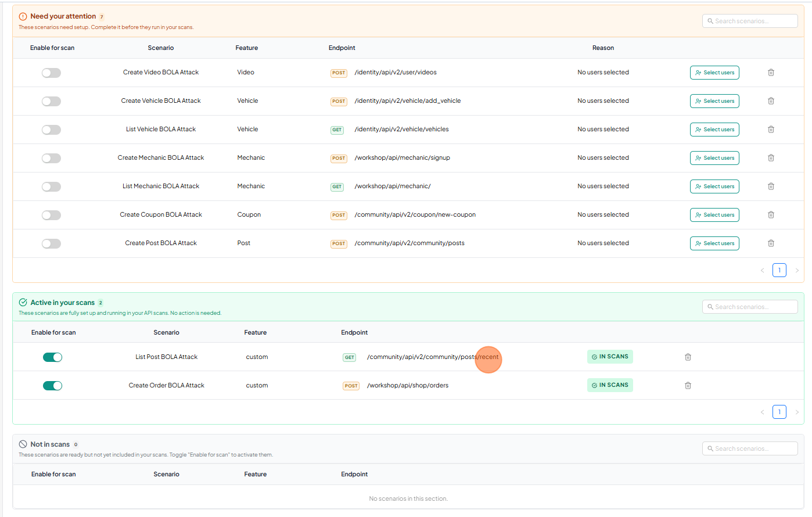Image resolution: width=812 pixels, height=517 pixels.
Task: Click trash icon for Create Vehicle BOLA Attack
Action: click(771, 101)
